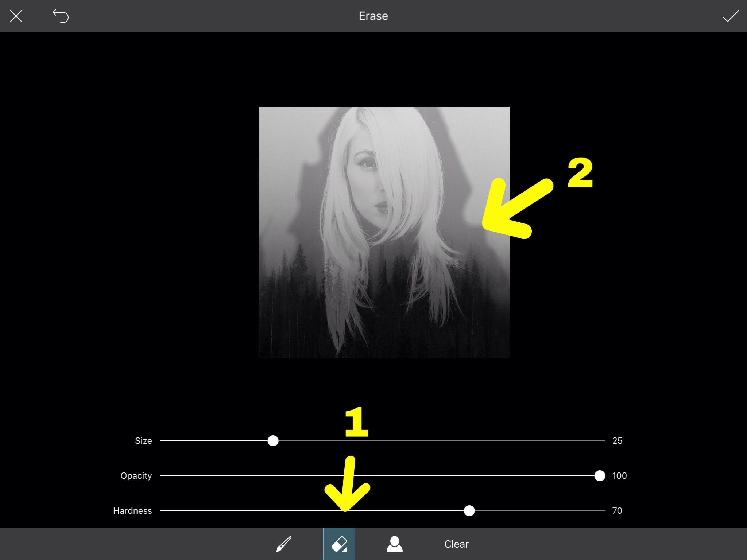Tap the Opacity label
Image resolution: width=747 pixels, height=560 pixels.
136,476
